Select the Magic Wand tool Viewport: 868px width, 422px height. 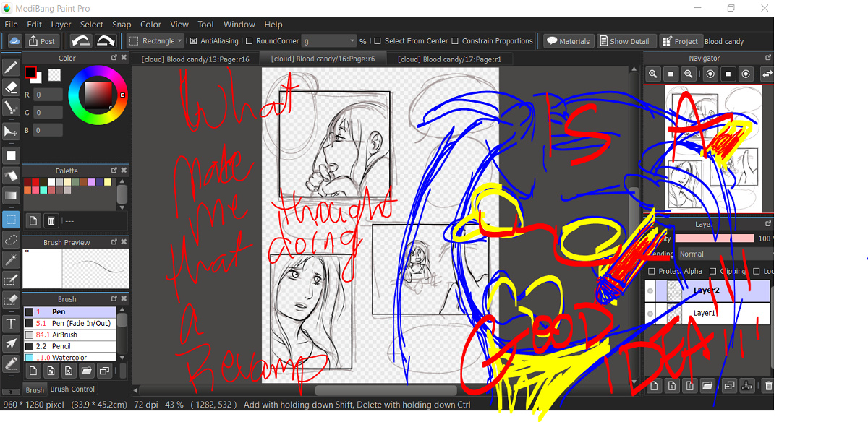[x=11, y=259]
